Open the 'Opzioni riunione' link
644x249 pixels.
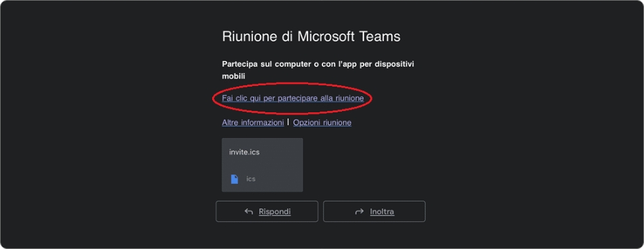coord(322,122)
